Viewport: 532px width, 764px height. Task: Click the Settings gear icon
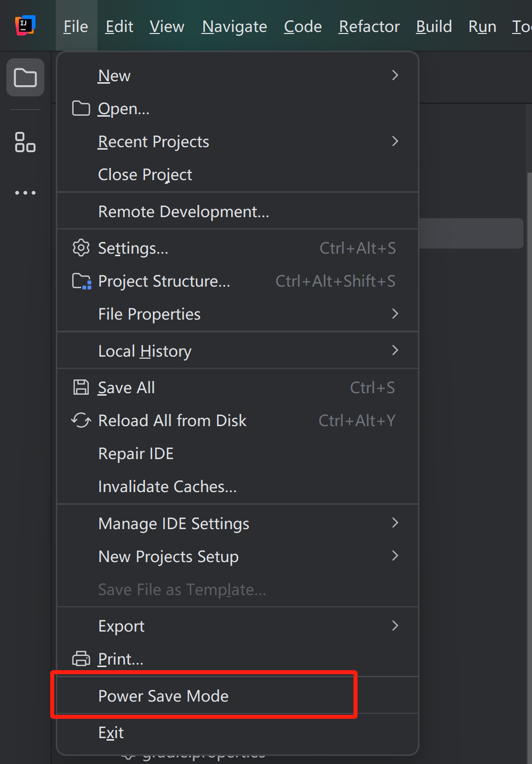click(81, 248)
